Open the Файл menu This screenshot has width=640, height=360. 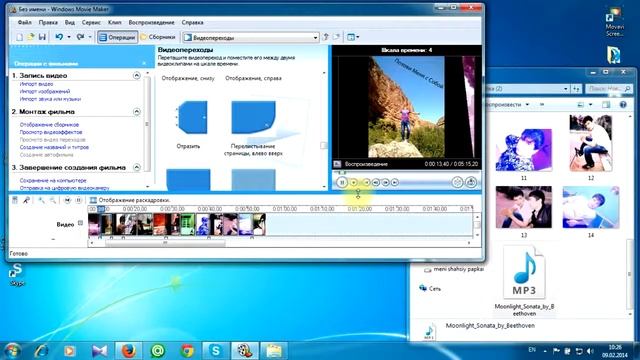tap(24, 22)
